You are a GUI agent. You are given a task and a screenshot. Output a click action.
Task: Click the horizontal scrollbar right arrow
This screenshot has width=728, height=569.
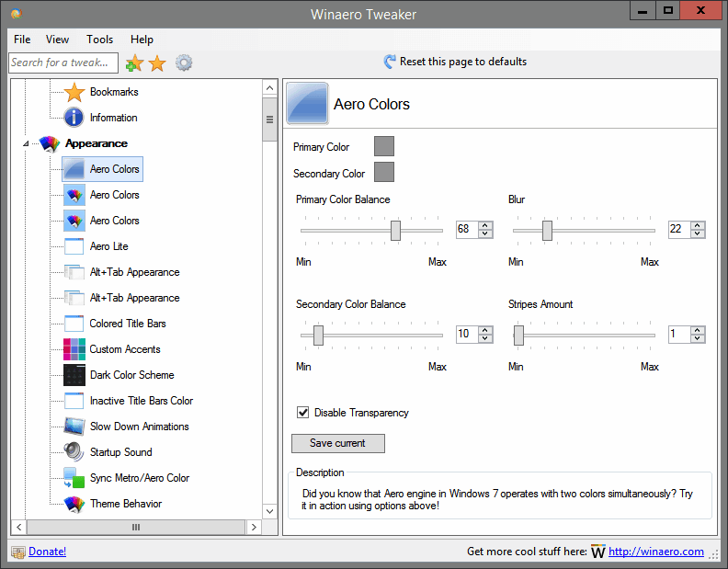coord(254,528)
